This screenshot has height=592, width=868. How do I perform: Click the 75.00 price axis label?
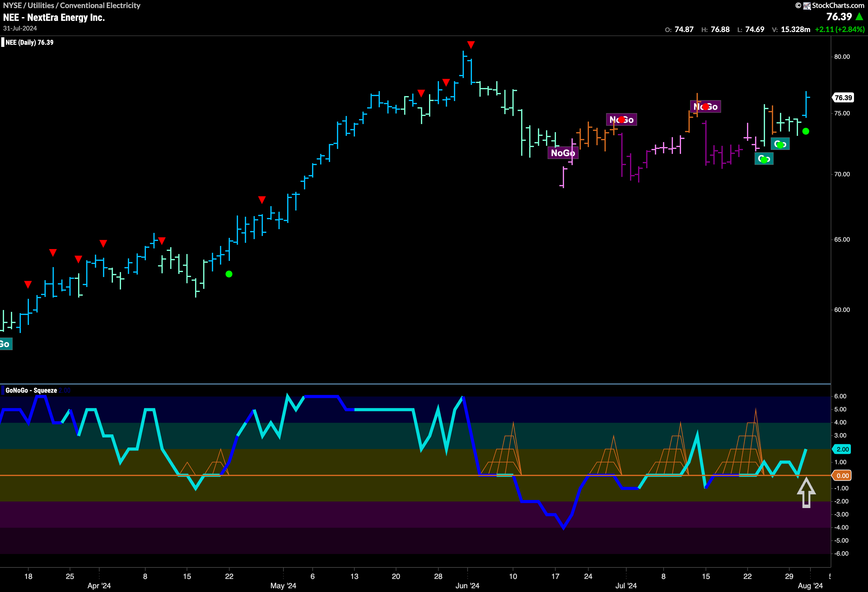[x=842, y=113]
